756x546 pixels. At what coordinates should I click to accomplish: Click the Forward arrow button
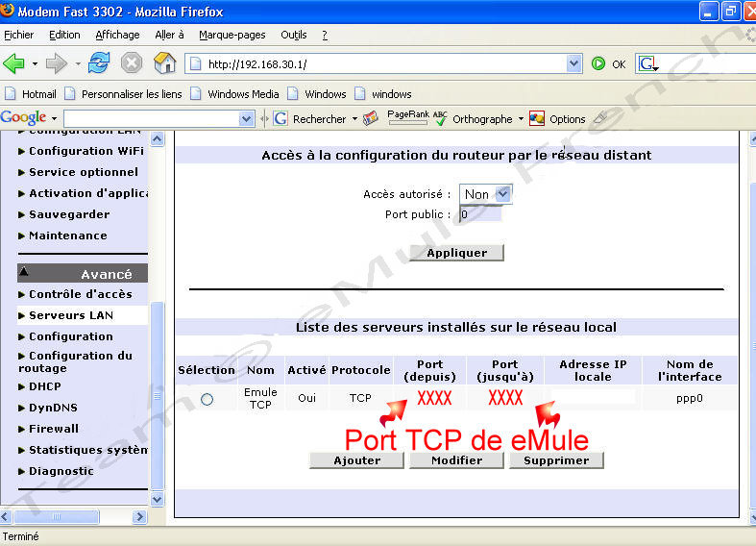(x=57, y=63)
